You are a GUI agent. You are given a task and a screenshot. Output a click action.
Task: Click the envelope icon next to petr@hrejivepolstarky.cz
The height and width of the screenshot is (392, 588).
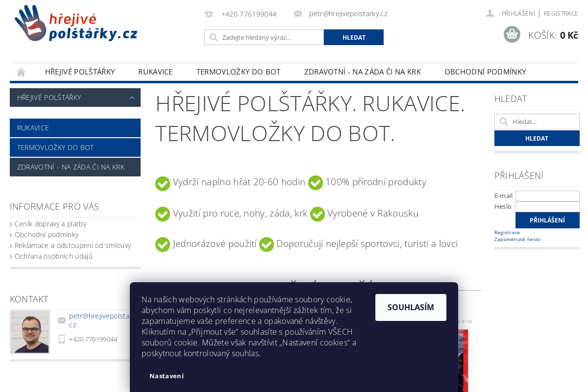click(x=298, y=14)
